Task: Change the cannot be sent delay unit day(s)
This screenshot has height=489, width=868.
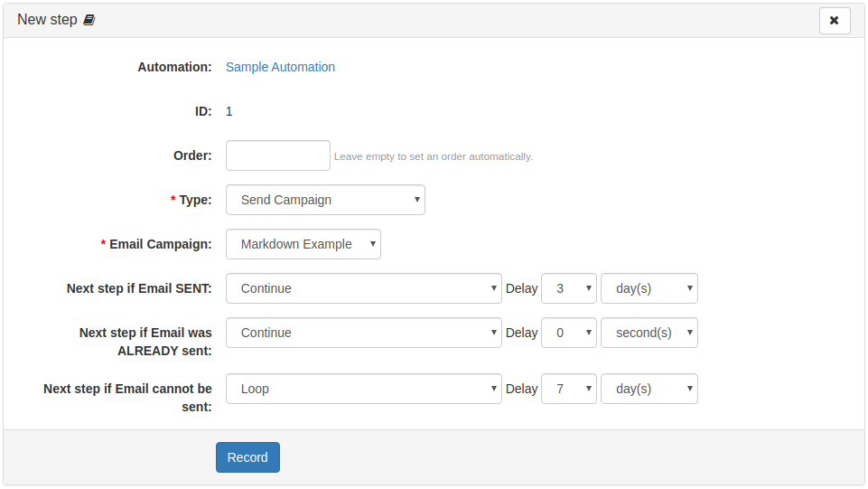Action: click(x=649, y=389)
